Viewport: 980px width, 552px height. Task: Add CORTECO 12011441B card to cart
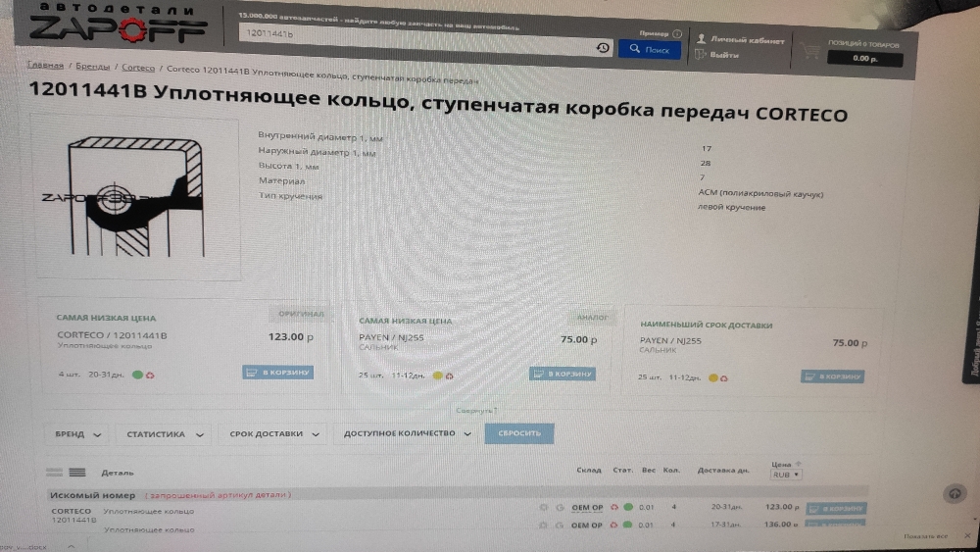(278, 373)
